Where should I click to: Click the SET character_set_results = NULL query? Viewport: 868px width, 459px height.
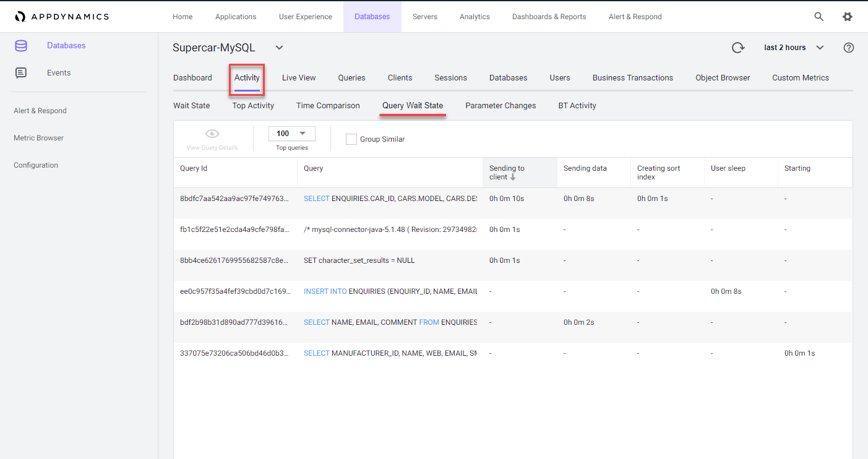point(359,260)
